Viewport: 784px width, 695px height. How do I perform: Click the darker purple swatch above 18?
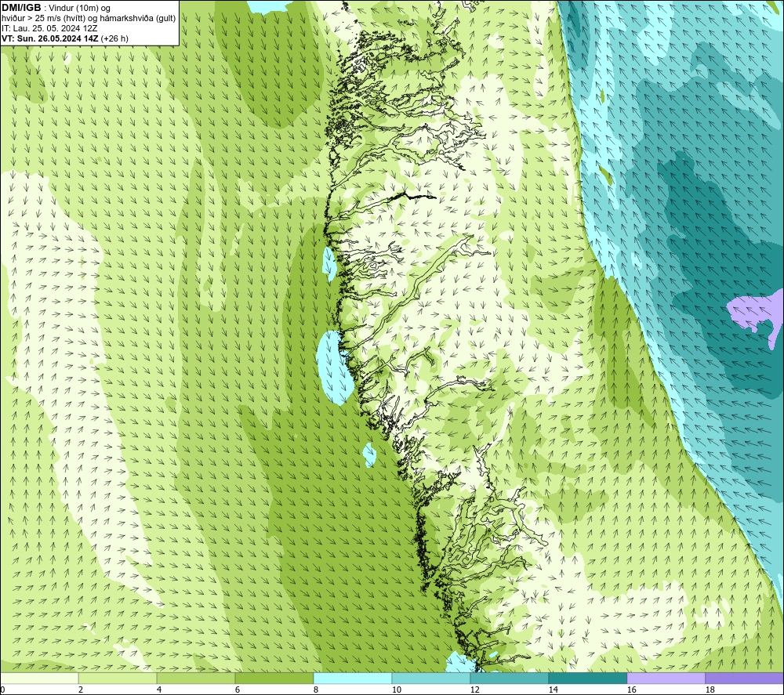point(745,678)
